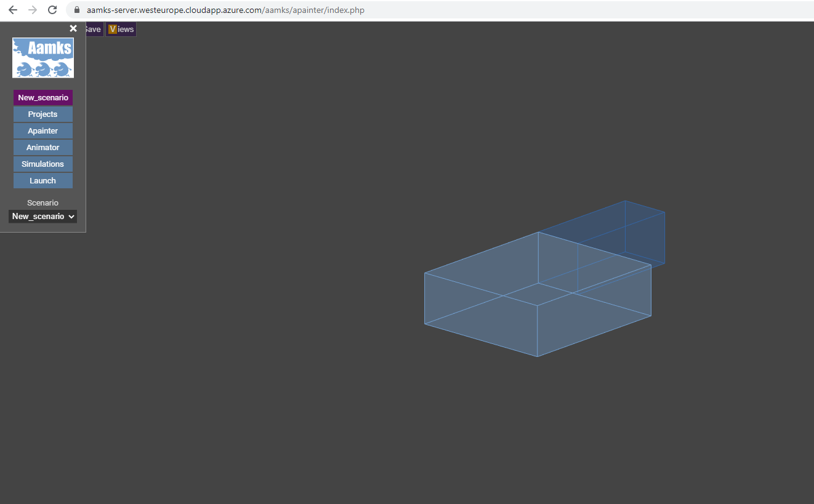
Task: Click the Scenario label text above the dropdown
Action: point(43,203)
